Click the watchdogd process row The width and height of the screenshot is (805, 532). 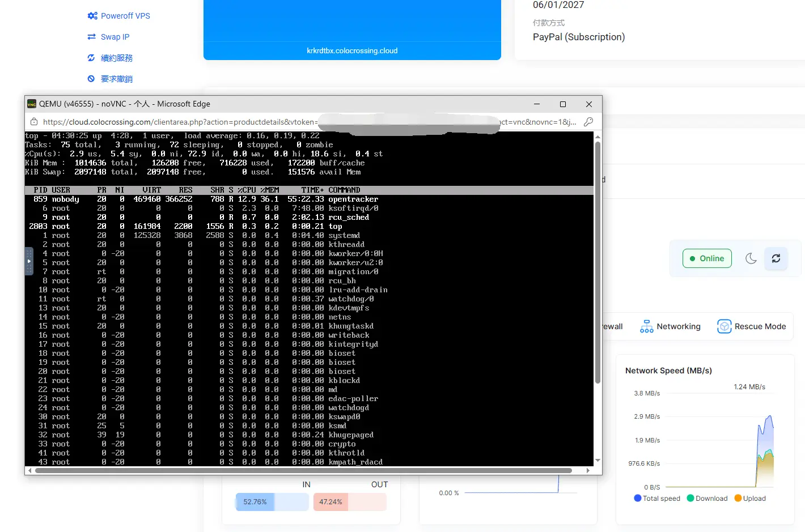pos(309,407)
